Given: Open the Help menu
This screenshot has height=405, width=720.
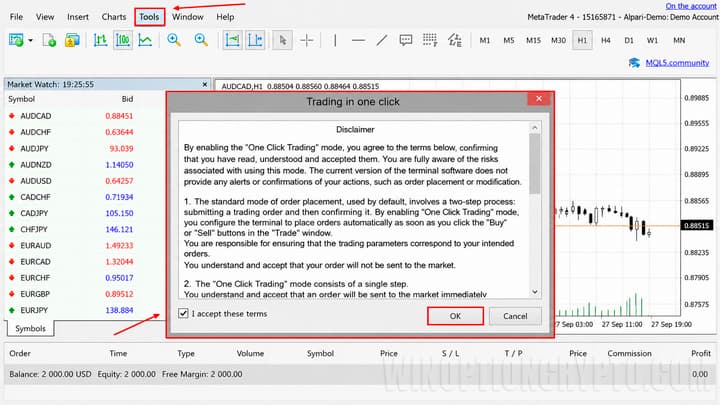Looking at the screenshot, I should [x=225, y=17].
